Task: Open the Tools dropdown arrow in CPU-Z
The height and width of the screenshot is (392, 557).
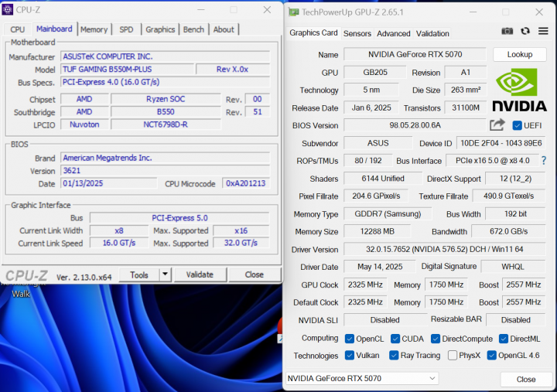Action: [x=166, y=274]
